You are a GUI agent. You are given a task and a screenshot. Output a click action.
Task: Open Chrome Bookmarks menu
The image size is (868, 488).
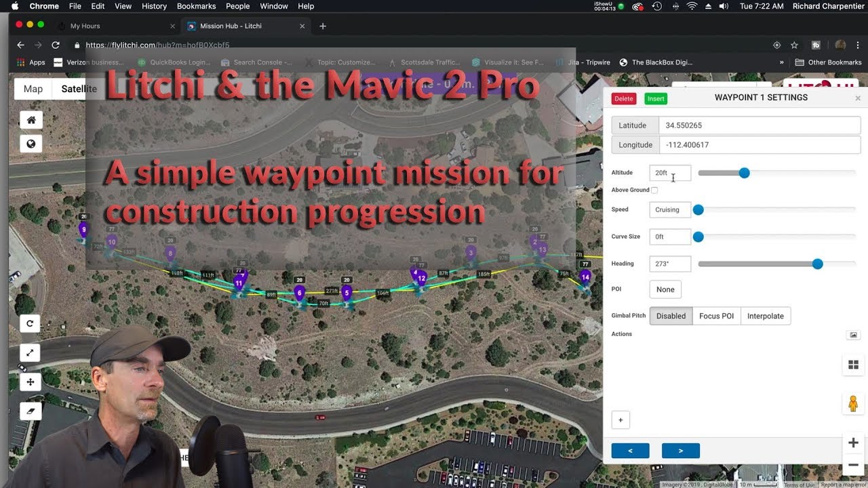196,6
